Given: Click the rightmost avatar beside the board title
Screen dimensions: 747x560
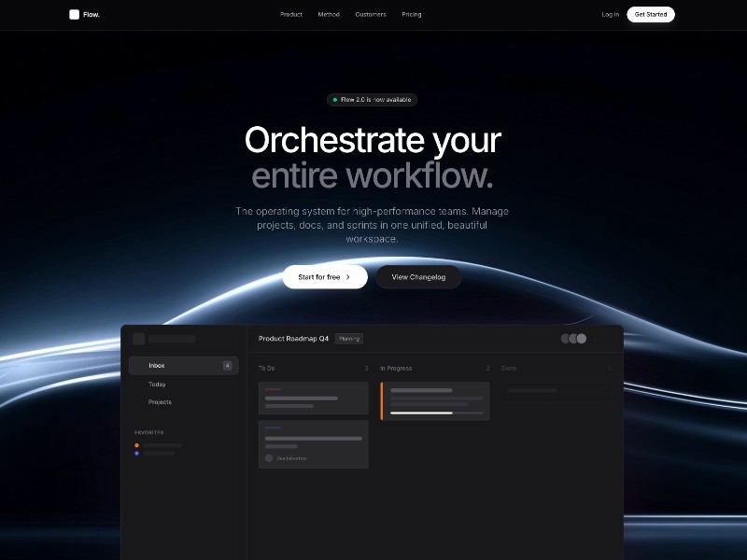Looking at the screenshot, I should click(580, 338).
